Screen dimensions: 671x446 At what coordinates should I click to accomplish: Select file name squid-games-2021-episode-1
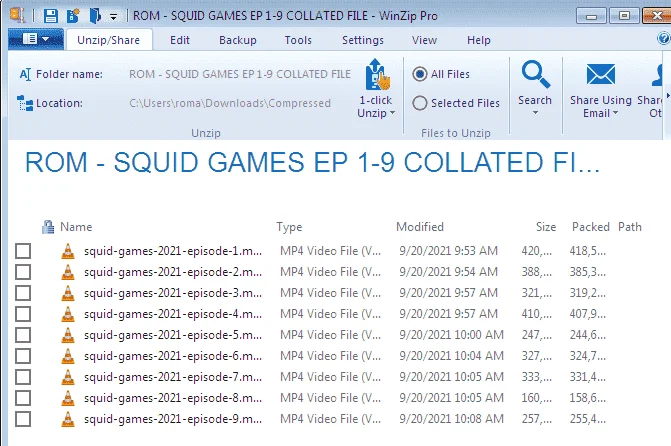(173, 251)
